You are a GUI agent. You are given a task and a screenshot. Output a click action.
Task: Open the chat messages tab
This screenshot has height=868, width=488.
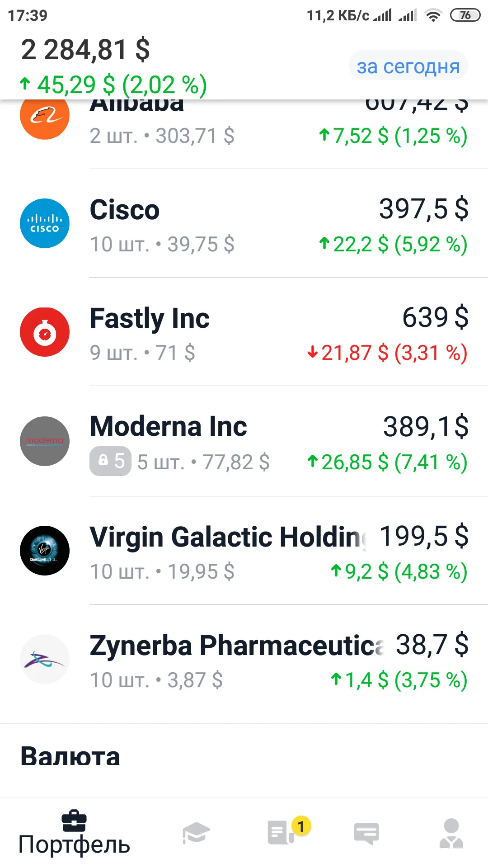(x=366, y=834)
